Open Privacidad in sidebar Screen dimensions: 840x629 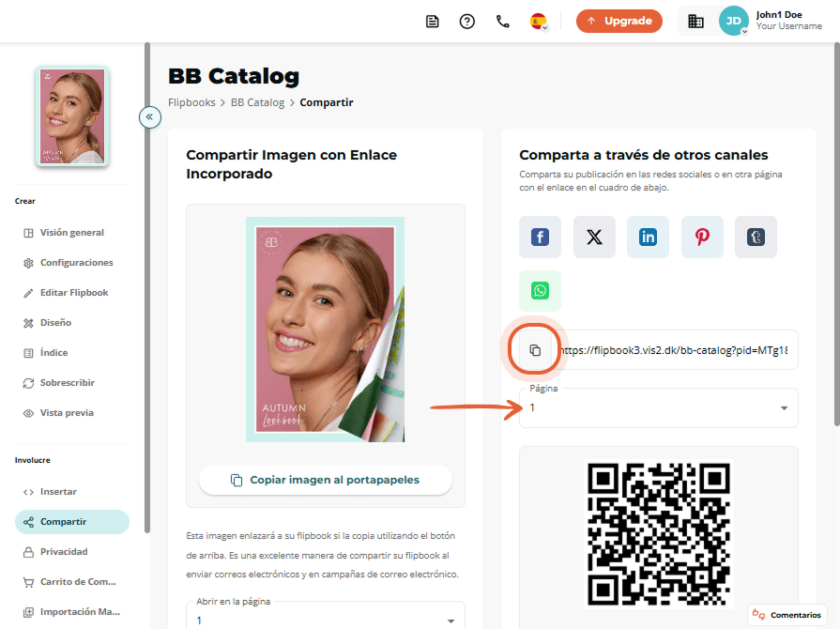click(x=71, y=551)
